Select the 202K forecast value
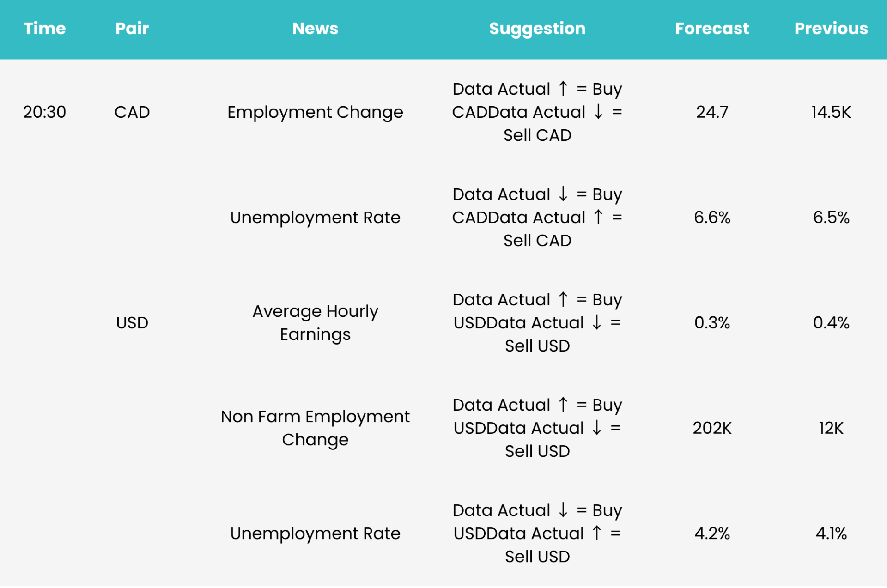This screenshot has width=887, height=588. point(712,428)
